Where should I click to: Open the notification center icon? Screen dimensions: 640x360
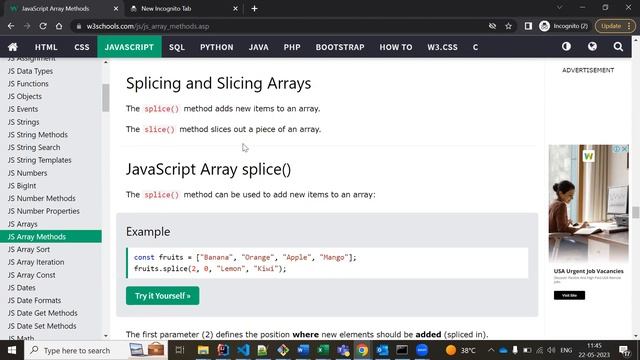tap(624, 350)
